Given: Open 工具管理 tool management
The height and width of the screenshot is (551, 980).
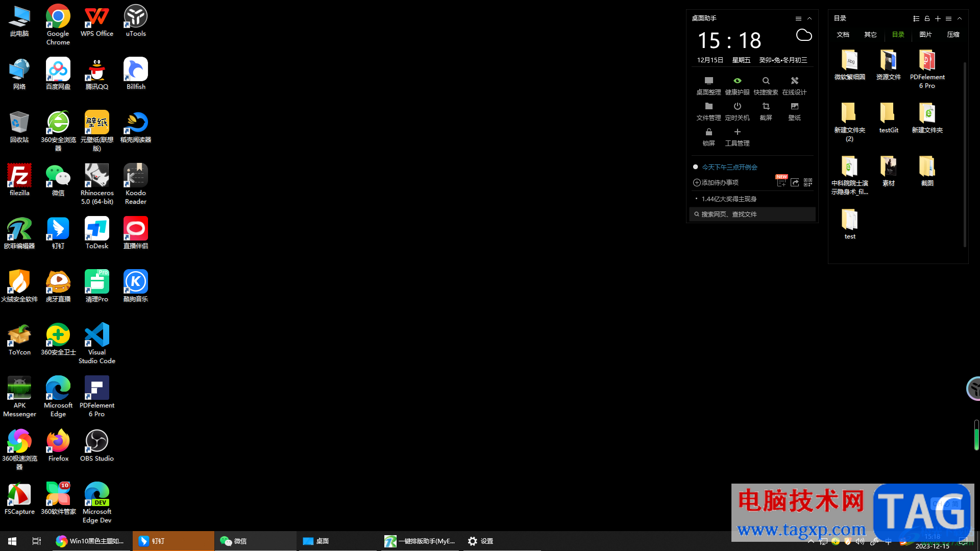Looking at the screenshot, I should pos(737,136).
